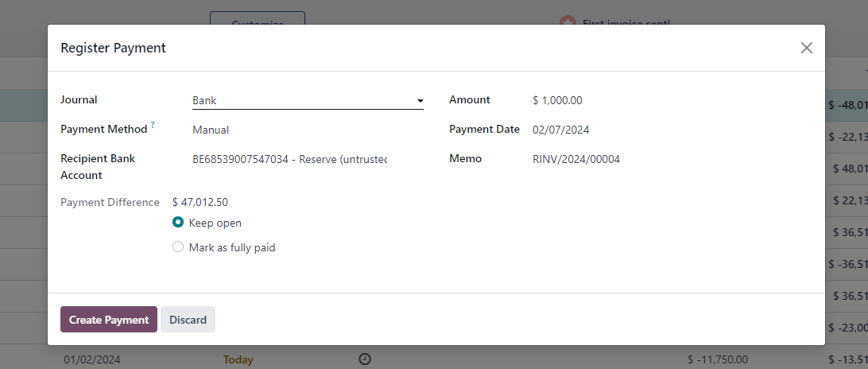Select the Mark as fully paid option
The image size is (868, 369).
click(x=178, y=247)
